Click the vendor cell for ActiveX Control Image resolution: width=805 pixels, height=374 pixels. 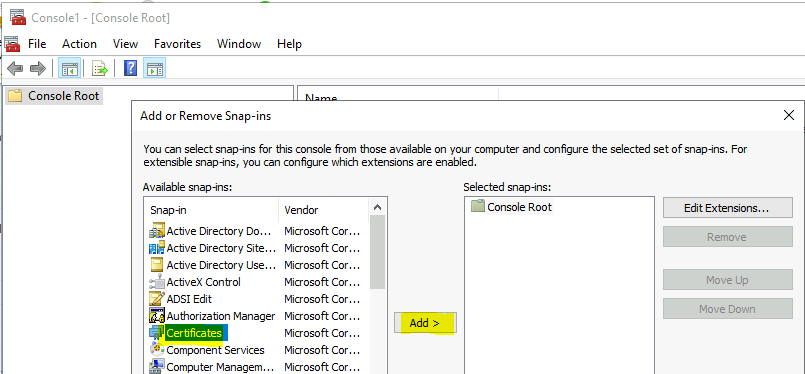[322, 282]
